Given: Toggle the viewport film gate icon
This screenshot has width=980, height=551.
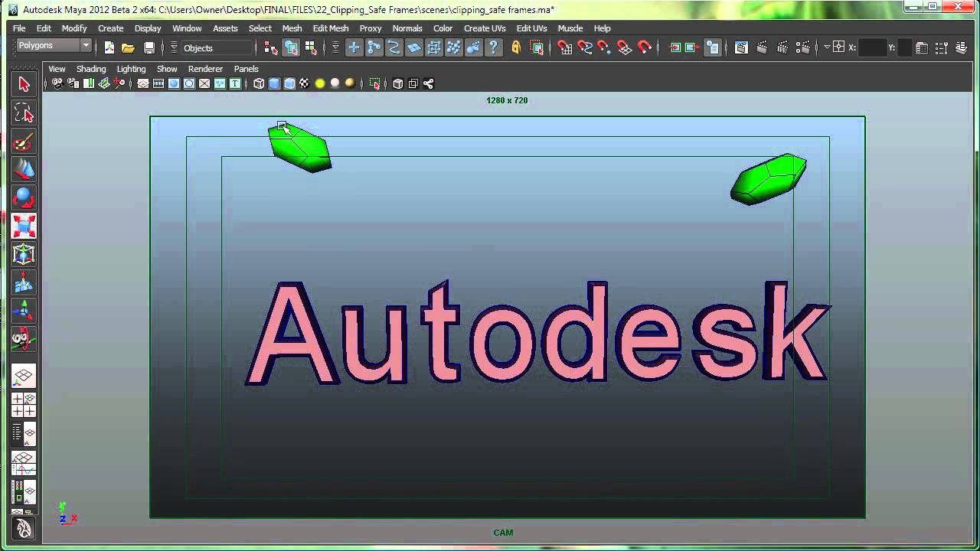Looking at the screenshot, I should (x=158, y=83).
